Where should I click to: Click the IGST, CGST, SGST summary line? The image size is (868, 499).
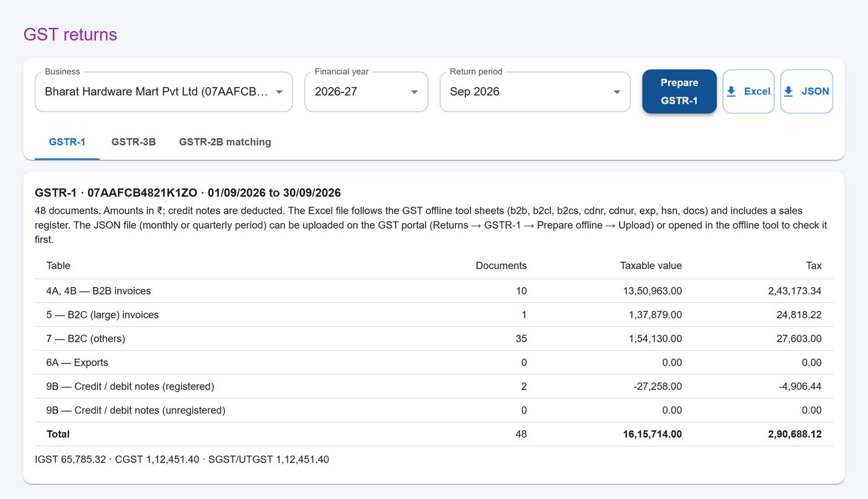click(182, 459)
